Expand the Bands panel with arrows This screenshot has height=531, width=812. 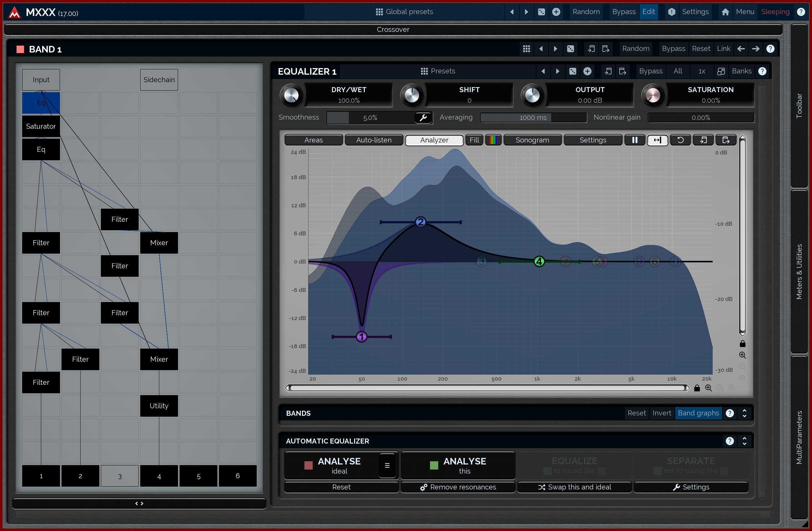pos(745,413)
